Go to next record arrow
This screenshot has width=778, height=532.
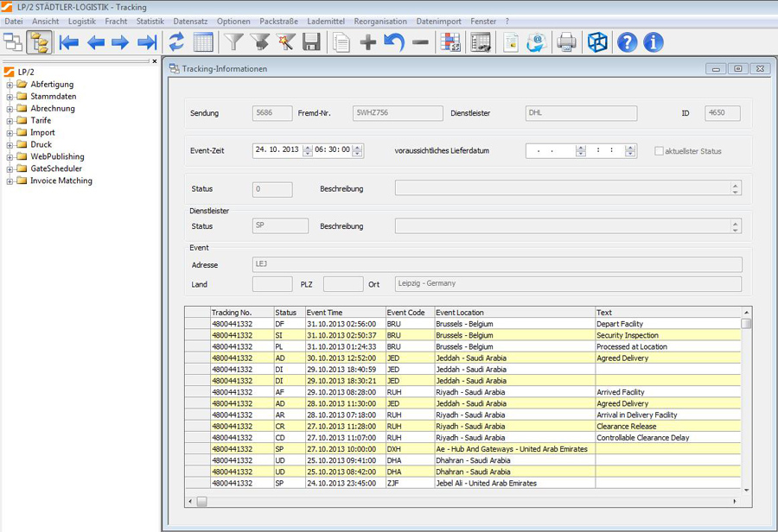pyautogui.click(x=120, y=42)
